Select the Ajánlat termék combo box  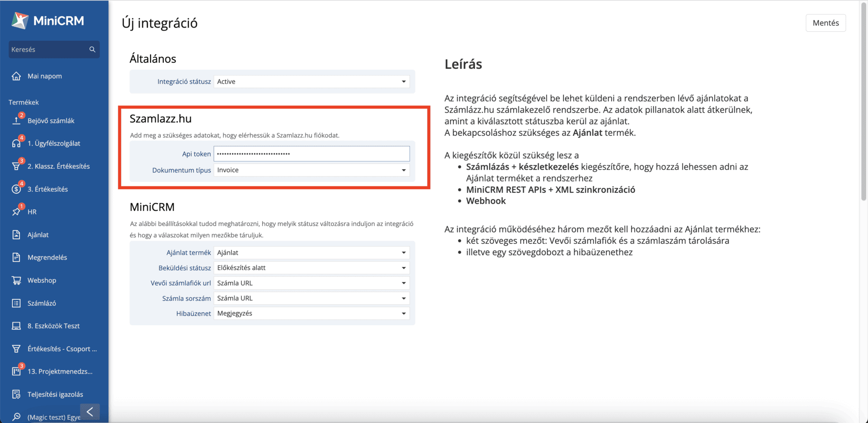(311, 252)
